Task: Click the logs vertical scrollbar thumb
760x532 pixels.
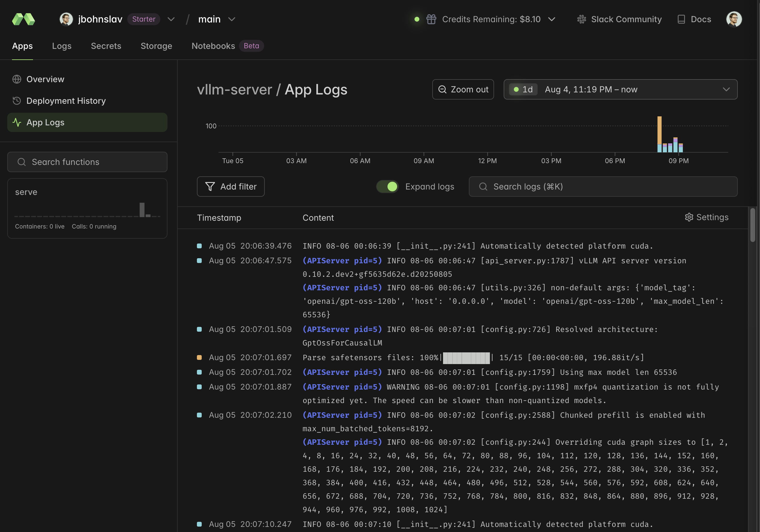Action: (x=753, y=225)
